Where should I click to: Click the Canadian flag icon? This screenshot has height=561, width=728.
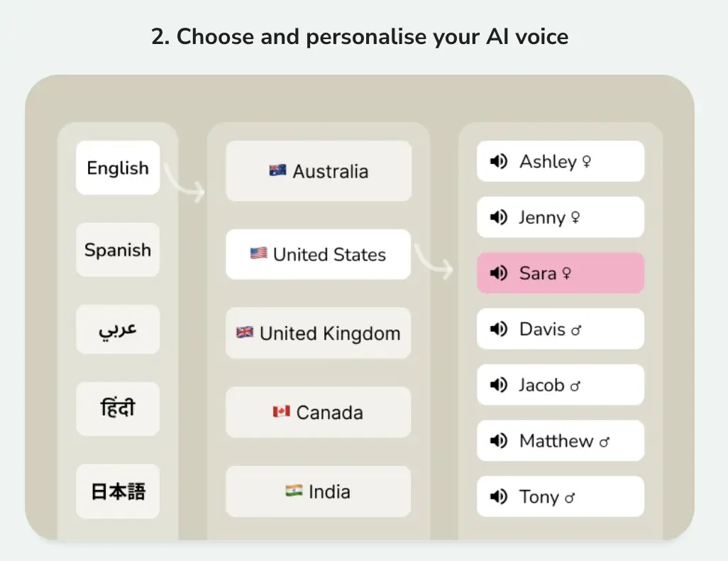coord(281,412)
